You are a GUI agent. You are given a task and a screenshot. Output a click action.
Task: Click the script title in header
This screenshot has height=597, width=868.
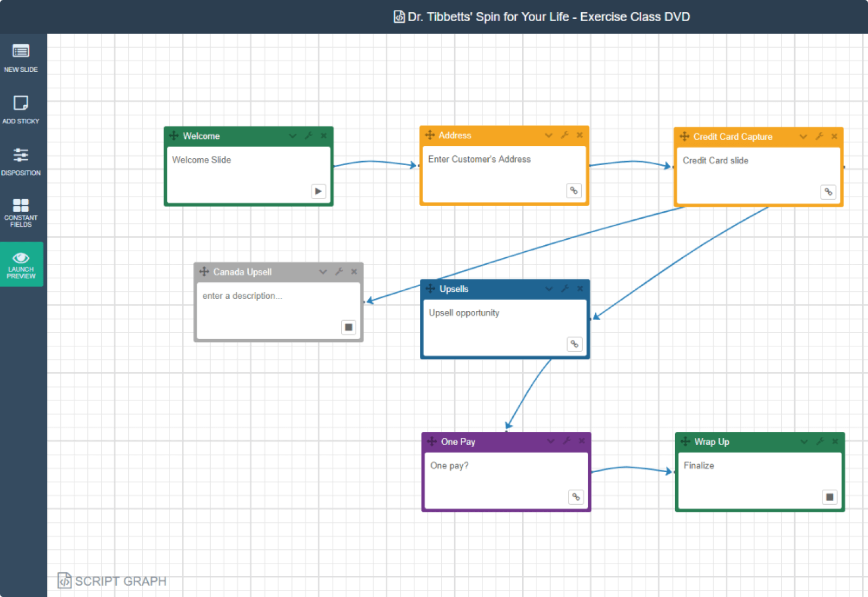pos(548,17)
